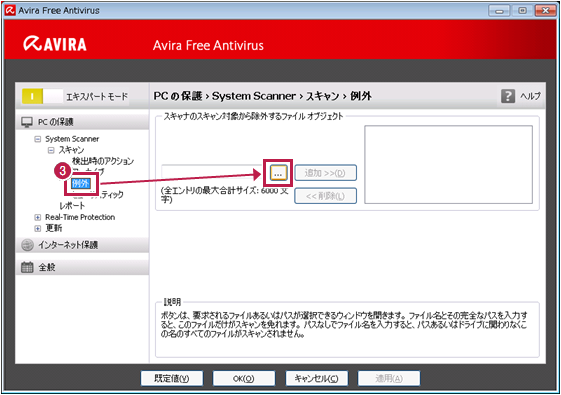Viewport: 561px width, 395px height.
Task: Click the 全般 calendar icon
Action: pyautogui.click(x=27, y=267)
